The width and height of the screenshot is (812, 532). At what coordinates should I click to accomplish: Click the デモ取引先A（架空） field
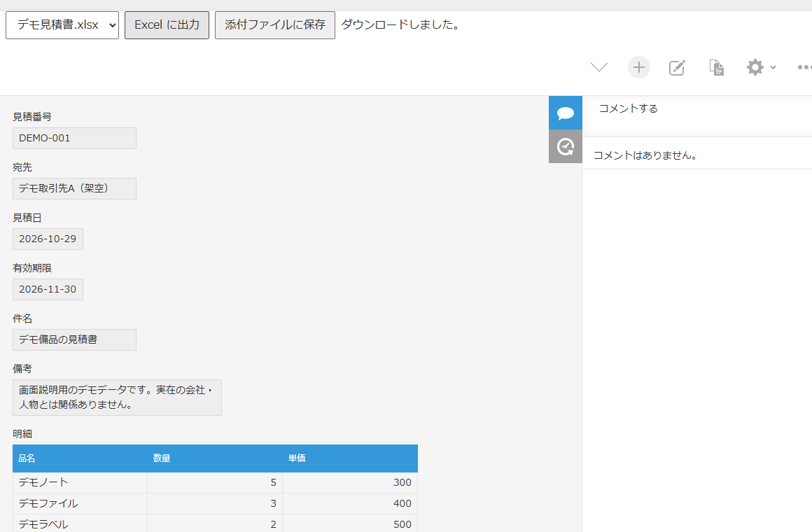pos(75,188)
